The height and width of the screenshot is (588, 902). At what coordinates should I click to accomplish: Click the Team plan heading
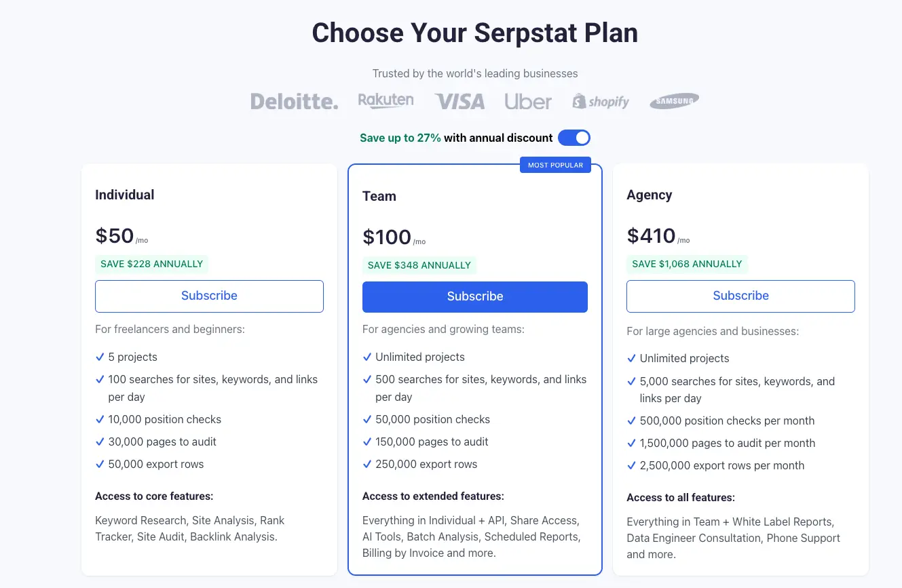(379, 196)
